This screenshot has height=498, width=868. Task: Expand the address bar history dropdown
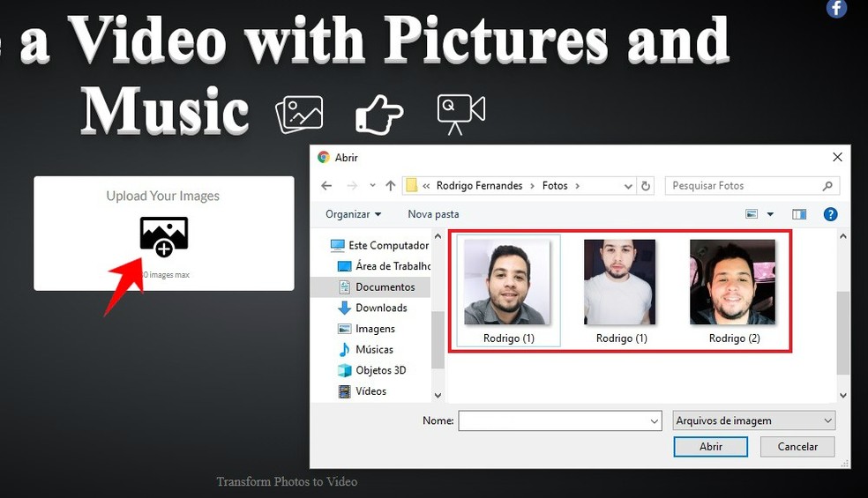click(x=628, y=187)
